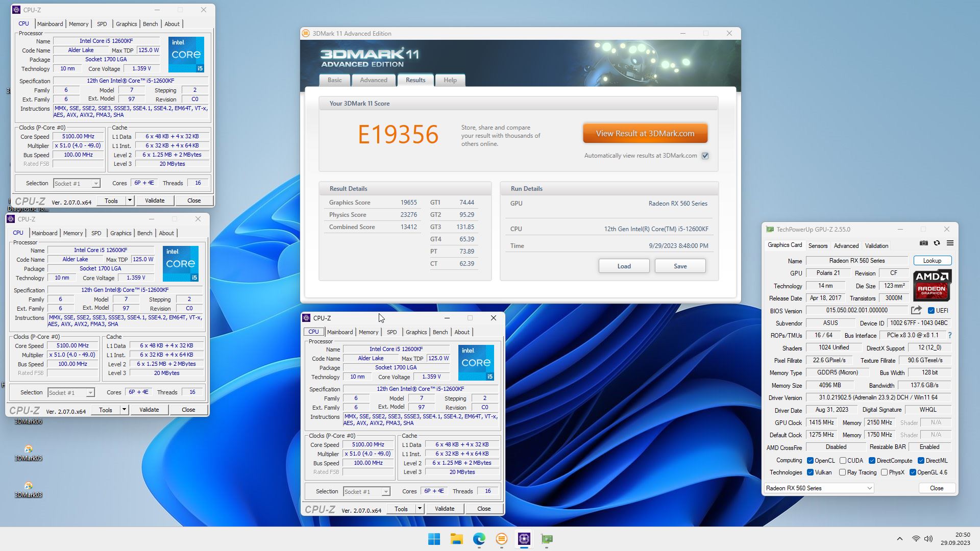This screenshot has width=980, height=551.
Task: Click Tools button in bottom CPU-Z
Action: (x=401, y=509)
